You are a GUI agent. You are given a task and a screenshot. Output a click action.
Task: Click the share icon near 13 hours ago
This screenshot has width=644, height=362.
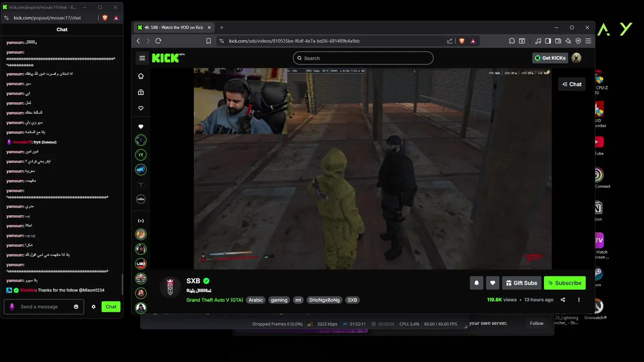(563, 300)
